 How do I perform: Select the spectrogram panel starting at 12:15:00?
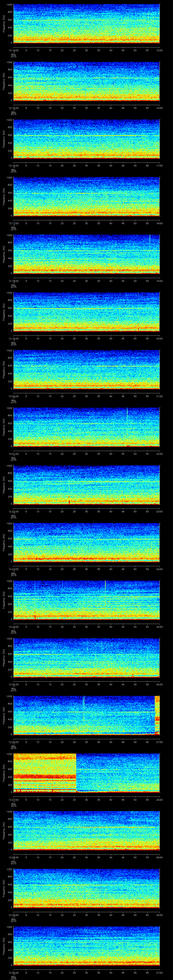tap(86, 81)
